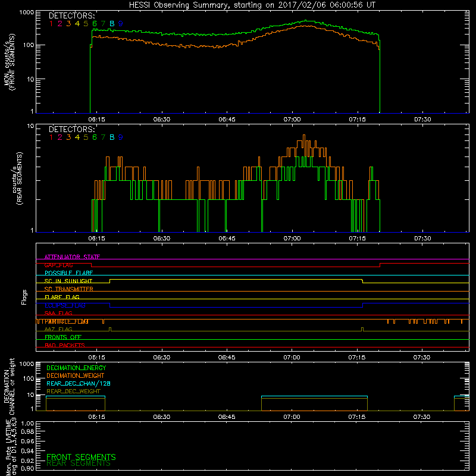Click the DECIMATION_ENERGY legend entry
Screen dimensions: 476x476
pyautogui.click(x=76, y=368)
